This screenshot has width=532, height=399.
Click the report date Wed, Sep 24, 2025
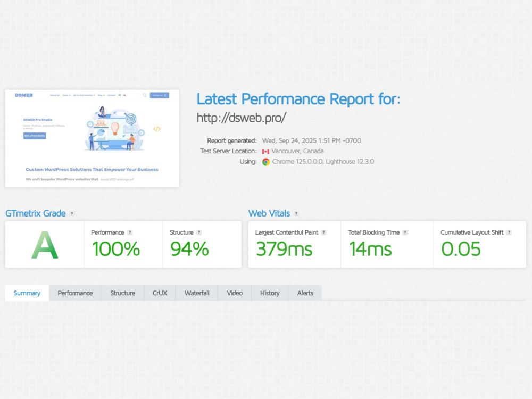311,141
